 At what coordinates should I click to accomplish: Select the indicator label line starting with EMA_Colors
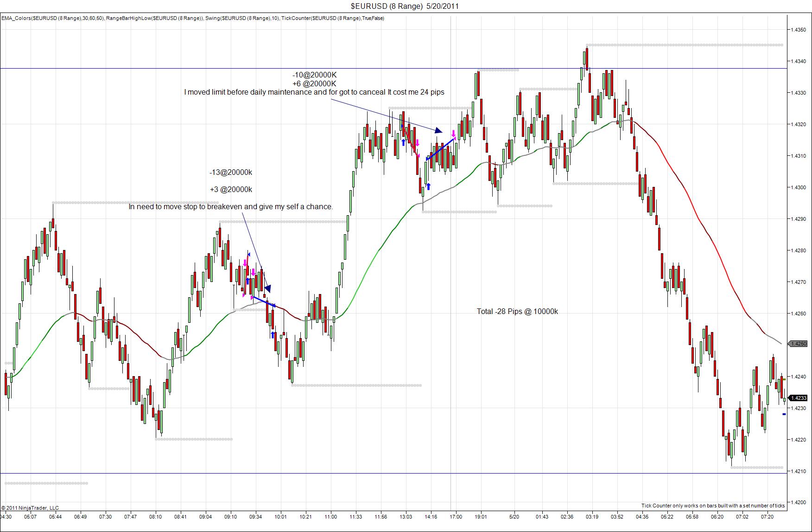point(193,18)
